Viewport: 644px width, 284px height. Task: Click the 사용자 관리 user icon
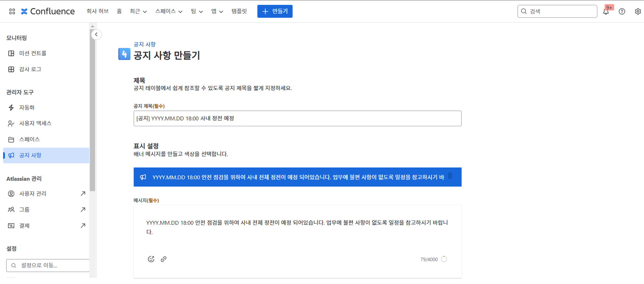click(x=11, y=194)
